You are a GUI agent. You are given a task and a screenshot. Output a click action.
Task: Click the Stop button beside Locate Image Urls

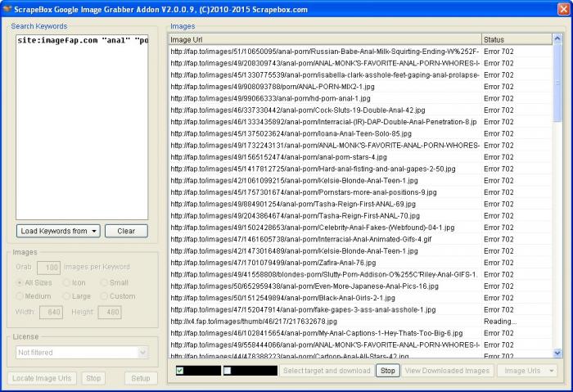(x=93, y=378)
